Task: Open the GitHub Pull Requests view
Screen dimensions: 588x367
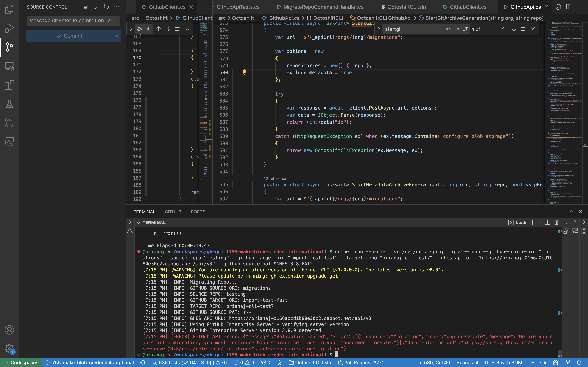Action: (x=9, y=123)
